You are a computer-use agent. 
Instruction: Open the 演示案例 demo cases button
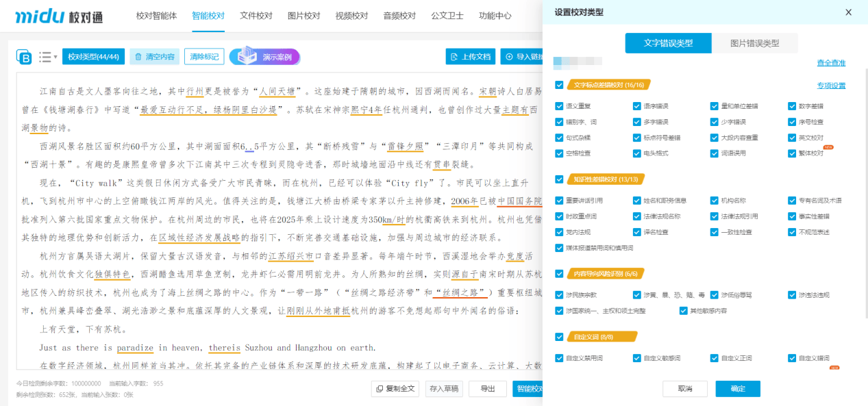click(264, 57)
